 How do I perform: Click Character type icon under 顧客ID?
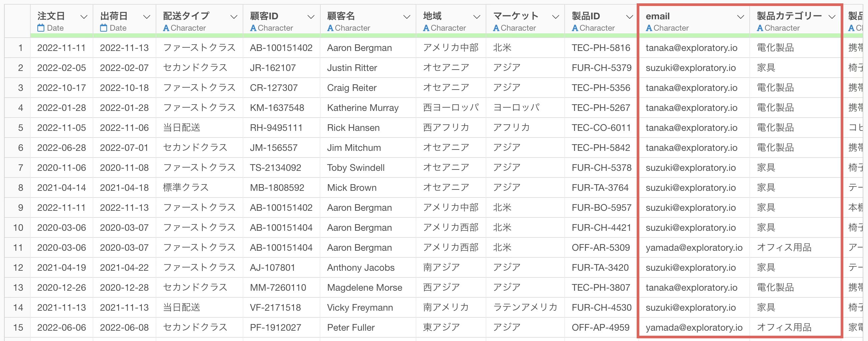[253, 28]
